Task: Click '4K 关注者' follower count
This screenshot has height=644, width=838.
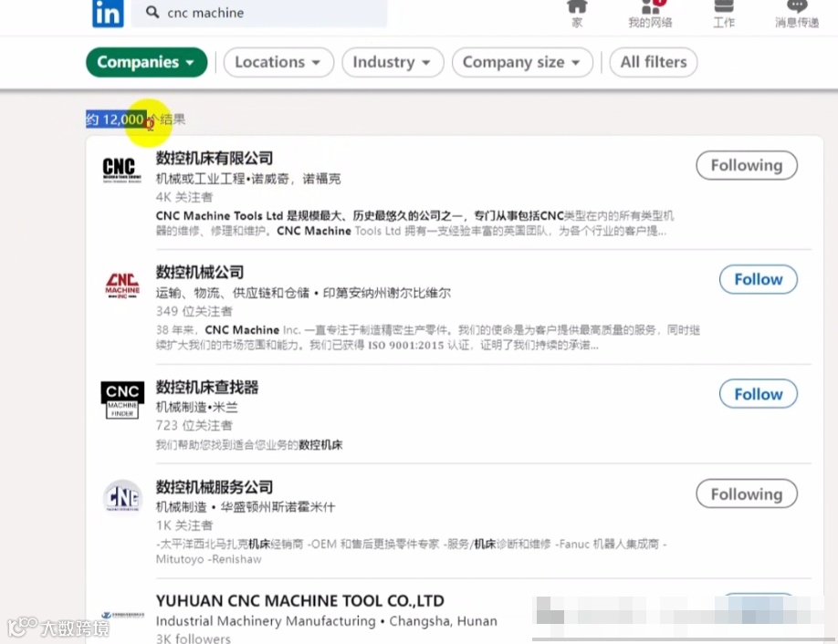Action: point(184,197)
